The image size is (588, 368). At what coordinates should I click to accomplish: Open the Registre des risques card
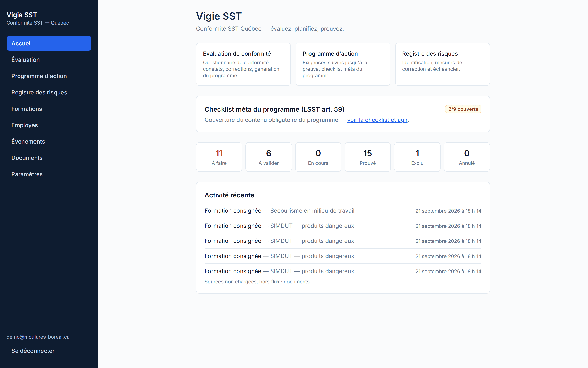pos(442,64)
